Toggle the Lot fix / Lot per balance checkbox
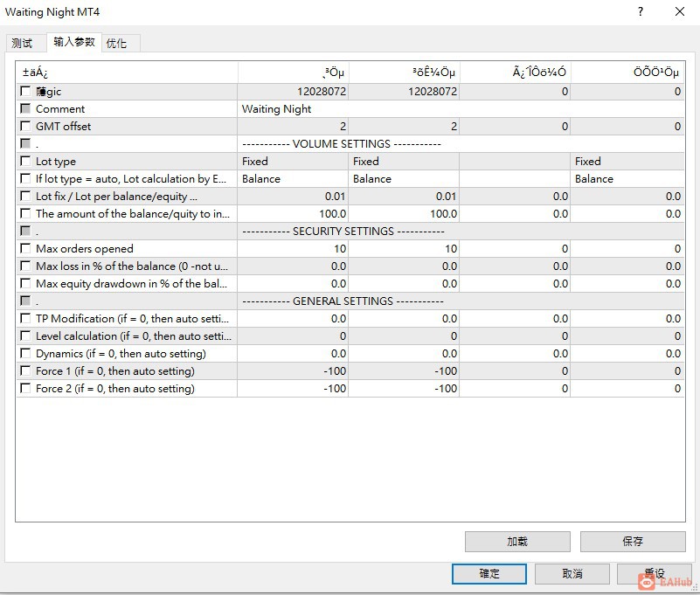The width and height of the screenshot is (700, 595). (x=25, y=196)
